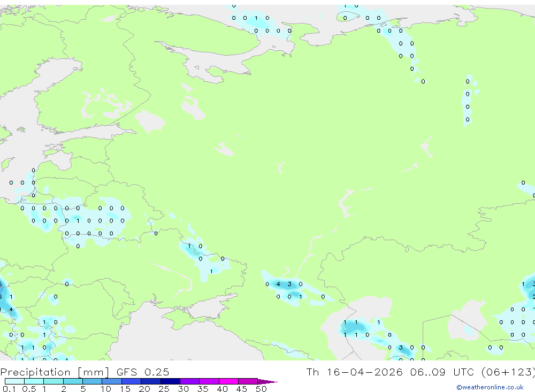
Task: Click the "Precipitation [mm]" title text
Action: click(55, 372)
